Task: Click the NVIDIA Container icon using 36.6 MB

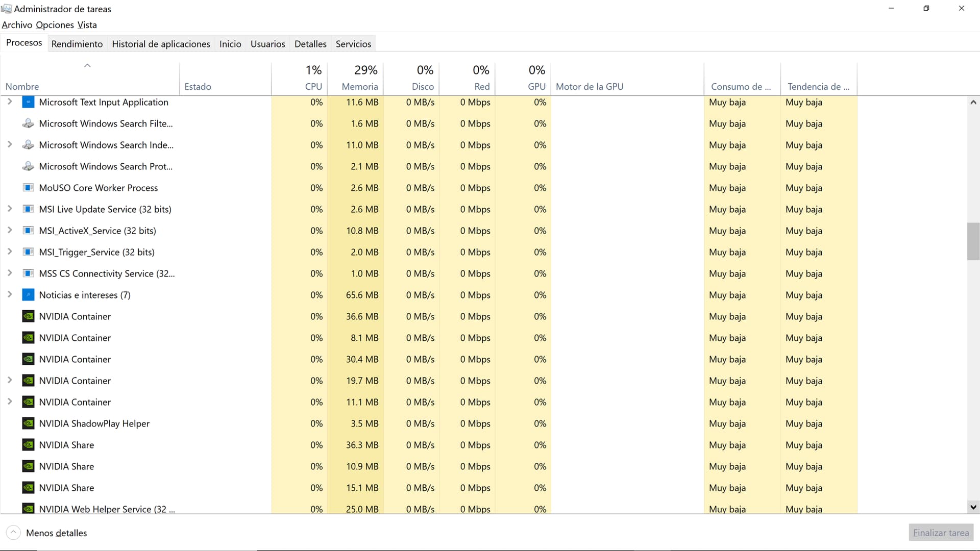Action: tap(29, 316)
